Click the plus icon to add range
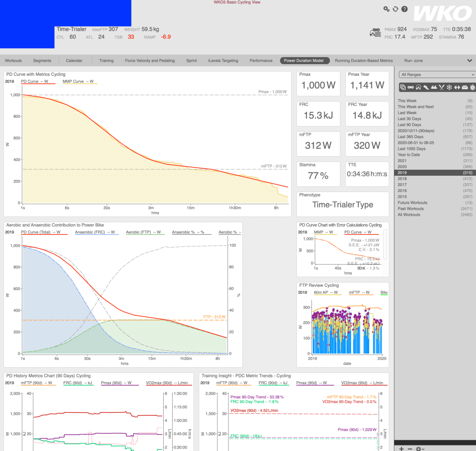476x451 pixels. 402,448
